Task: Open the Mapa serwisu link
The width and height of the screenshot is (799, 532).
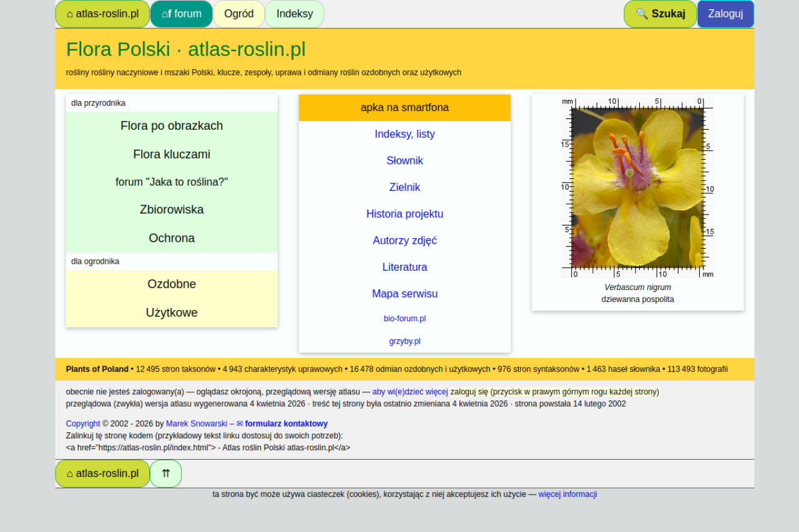Action: [404, 294]
